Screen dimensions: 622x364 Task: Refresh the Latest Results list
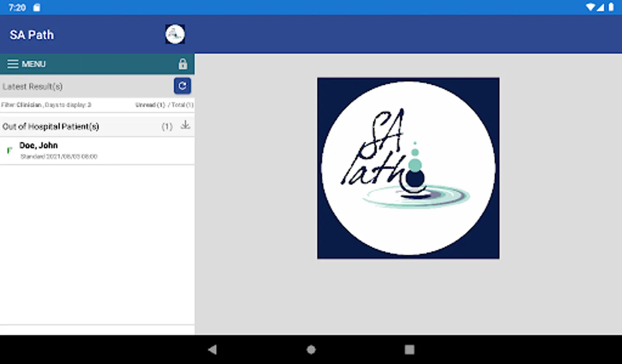coord(182,86)
